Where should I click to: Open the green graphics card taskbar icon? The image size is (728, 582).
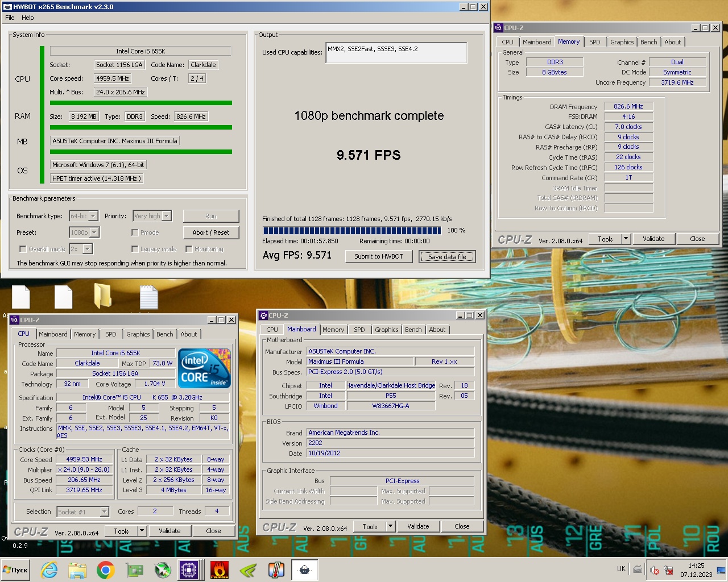[134, 570]
